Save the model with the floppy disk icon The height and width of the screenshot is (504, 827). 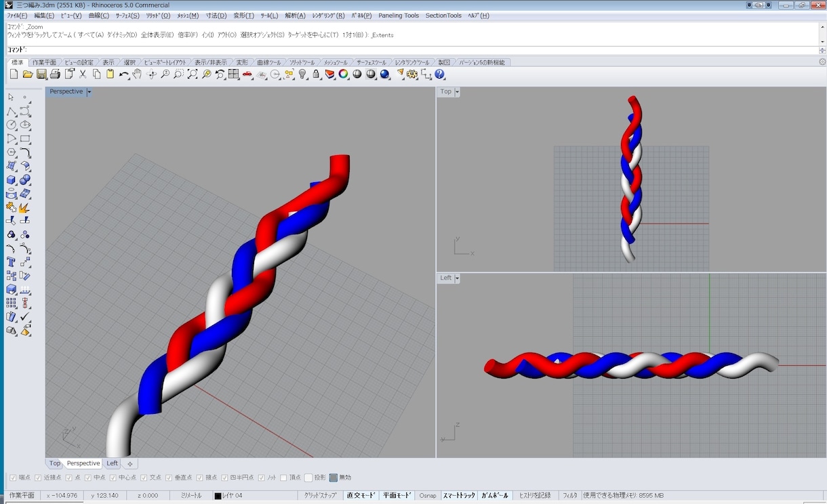(41, 75)
